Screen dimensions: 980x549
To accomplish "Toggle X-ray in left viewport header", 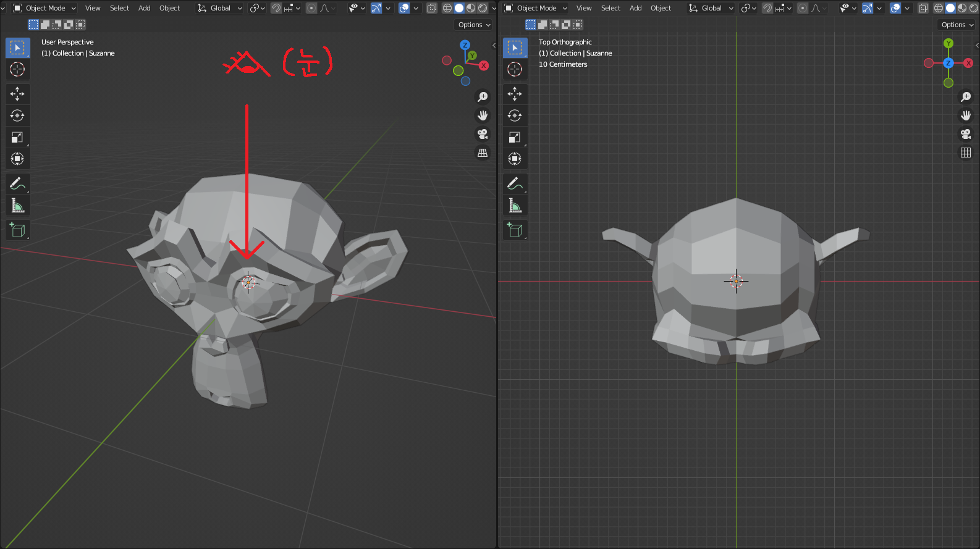I will coord(432,8).
